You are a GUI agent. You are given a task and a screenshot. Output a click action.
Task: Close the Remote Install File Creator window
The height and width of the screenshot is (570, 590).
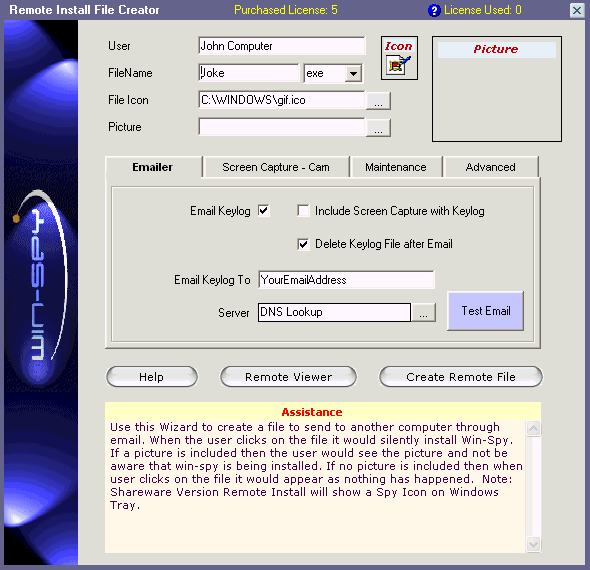[577, 10]
